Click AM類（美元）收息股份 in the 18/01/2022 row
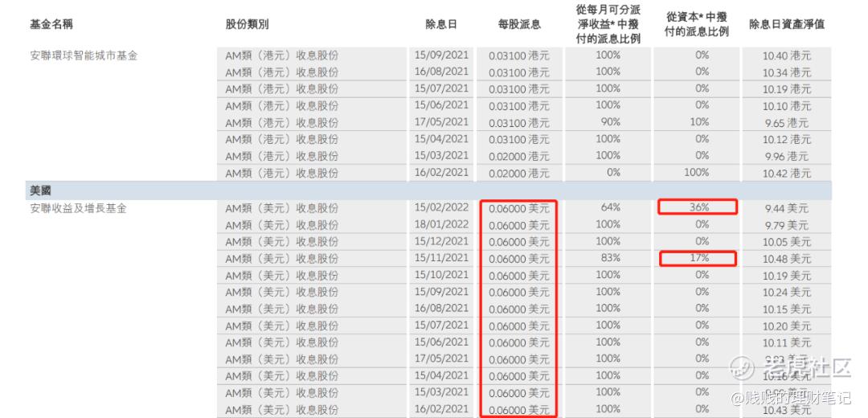This screenshot has width=868, height=418. coord(282,225)
